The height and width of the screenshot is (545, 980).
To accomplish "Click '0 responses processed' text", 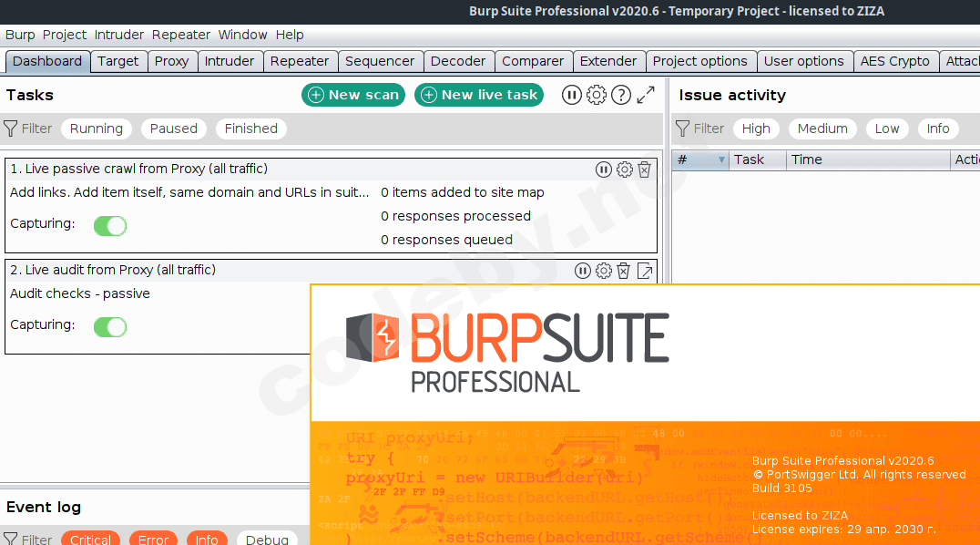I will 455,217.
